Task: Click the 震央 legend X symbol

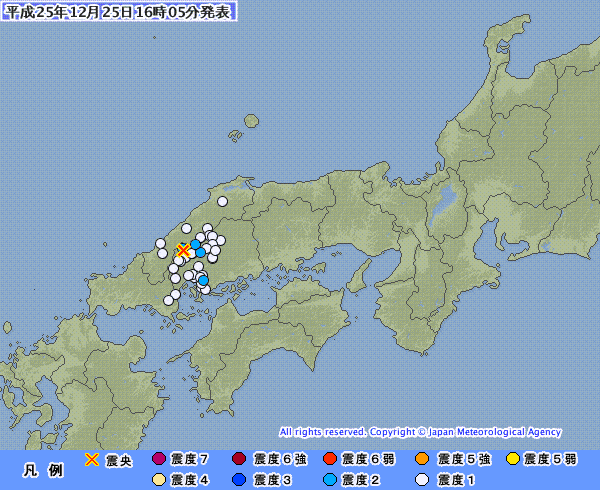Action: [x=92, y=459]
